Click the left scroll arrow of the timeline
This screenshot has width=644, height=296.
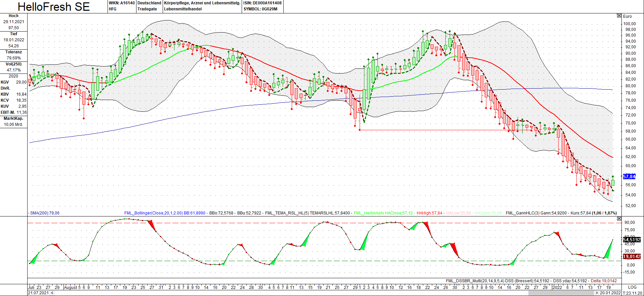[52, 293]
